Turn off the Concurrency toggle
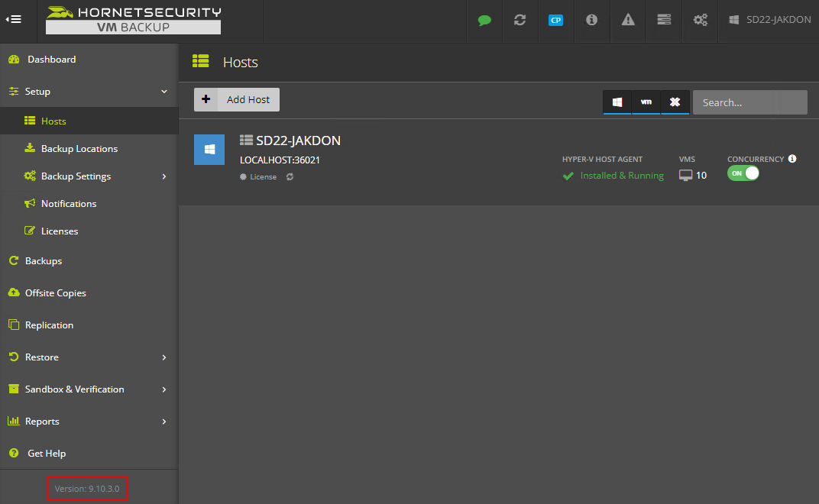The height and width of the screenshot is (504, 819). click(743, 173)
